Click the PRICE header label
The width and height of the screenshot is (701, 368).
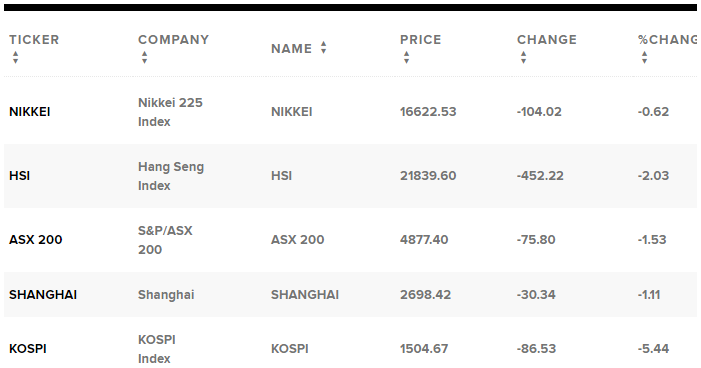pos(421,40)
